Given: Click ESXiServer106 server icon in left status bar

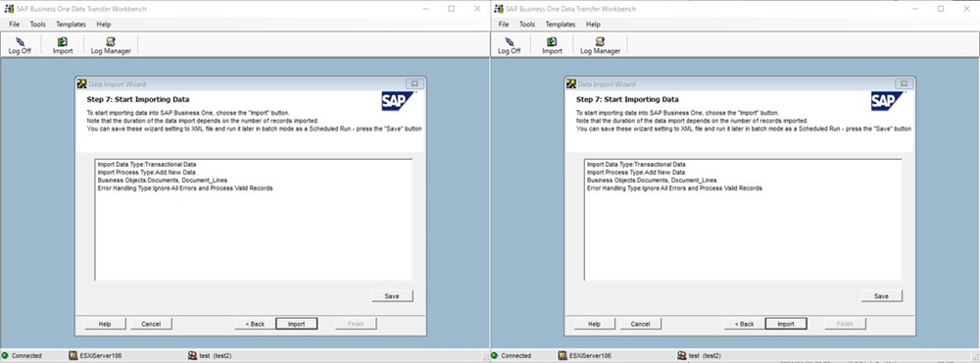Looking at the screenshot, I should tap(73, 355).
